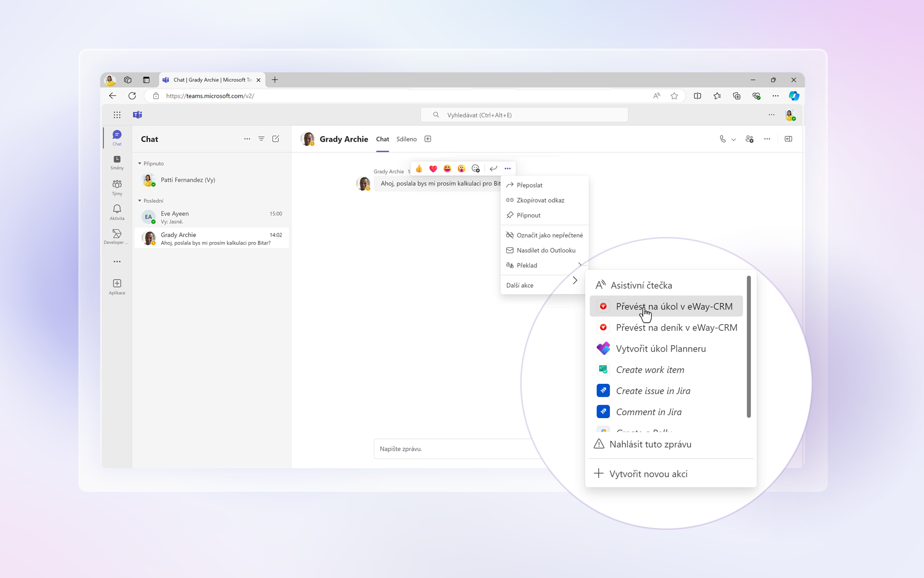Open Eve Ayeen conversation
The width and height of the screenshot is (924, 578).
[x=212, y=217]
